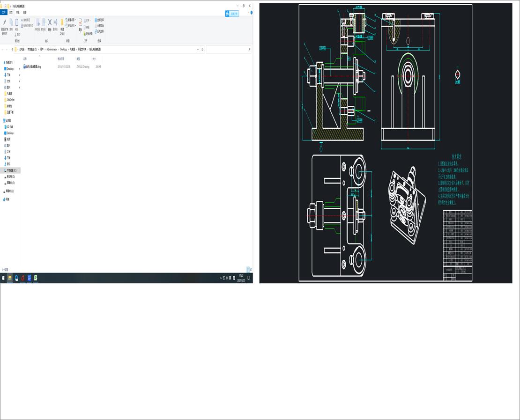The image size is (520, 420).
Task: Click the Paste icon in the ribbon
Action: pyautogui.click(x=17, y=22)
